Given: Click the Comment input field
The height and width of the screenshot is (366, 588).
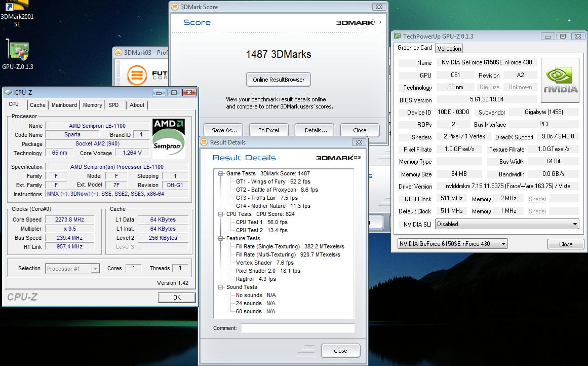Looking at the screenshot, I should tap(298, 328).
